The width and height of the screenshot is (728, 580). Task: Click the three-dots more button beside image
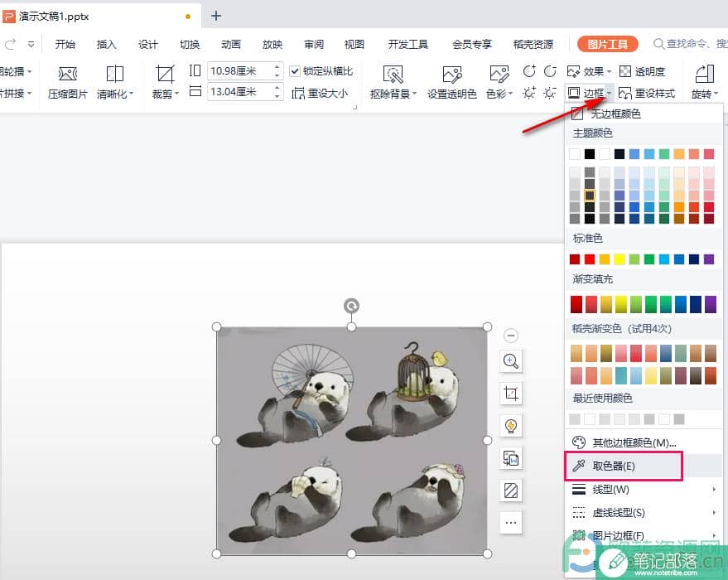(511, 523)
